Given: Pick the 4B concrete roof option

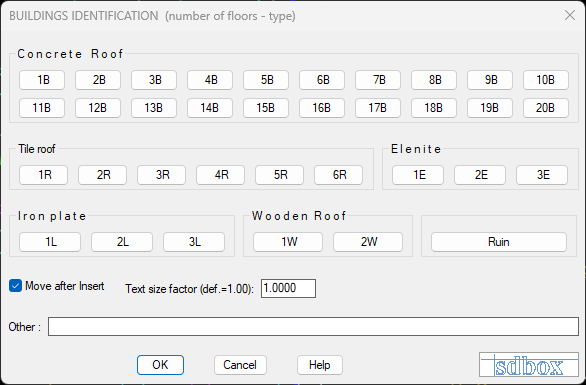Looking at the screenshot, I should click(x=210, y=80).
